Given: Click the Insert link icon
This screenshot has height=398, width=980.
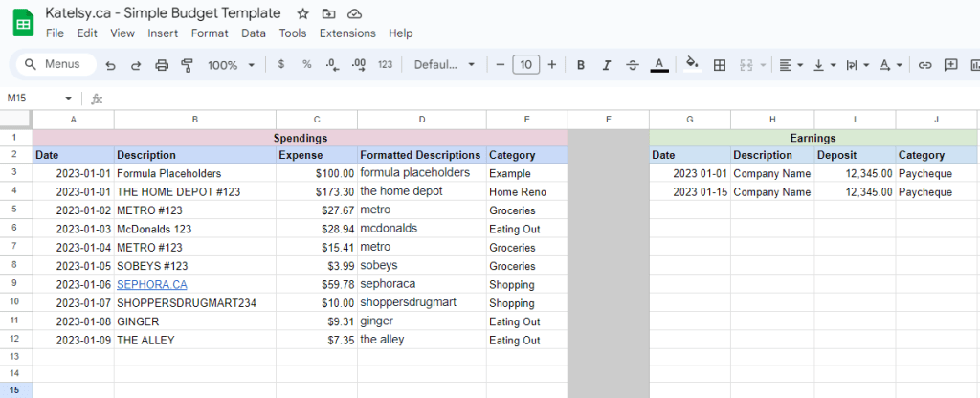Looking at the screenshot, I should 925,65.
